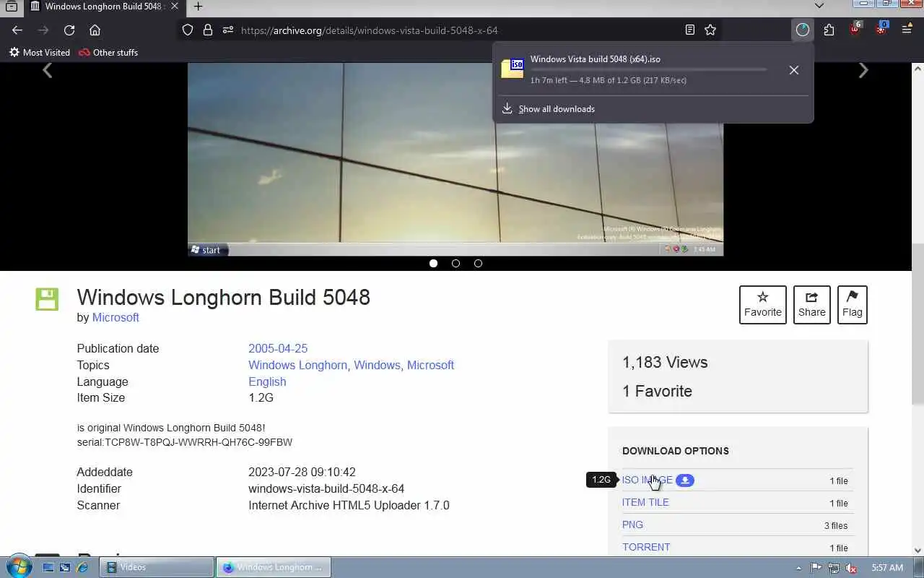Screen dimensions: 924x578
Task: Select the first carousel dot
Action: 433,263
